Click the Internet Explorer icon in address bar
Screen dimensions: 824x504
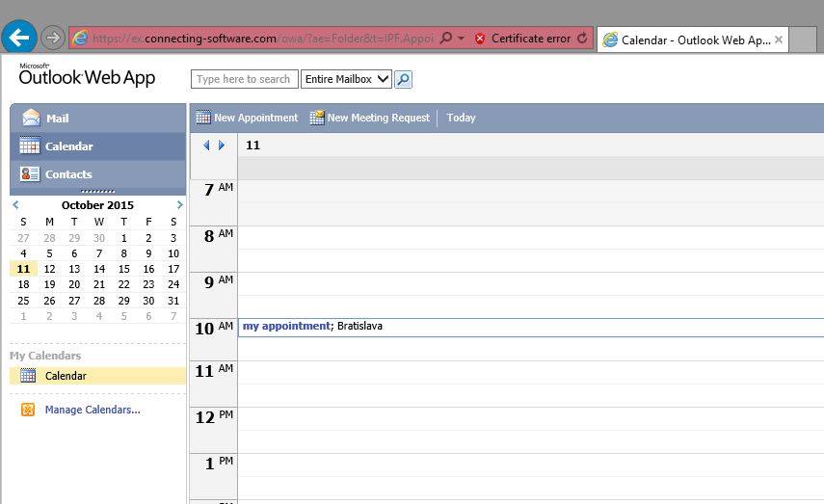80,39
